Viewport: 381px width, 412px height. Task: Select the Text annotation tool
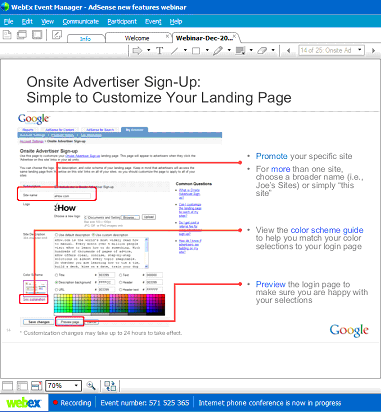coord(159,51)
